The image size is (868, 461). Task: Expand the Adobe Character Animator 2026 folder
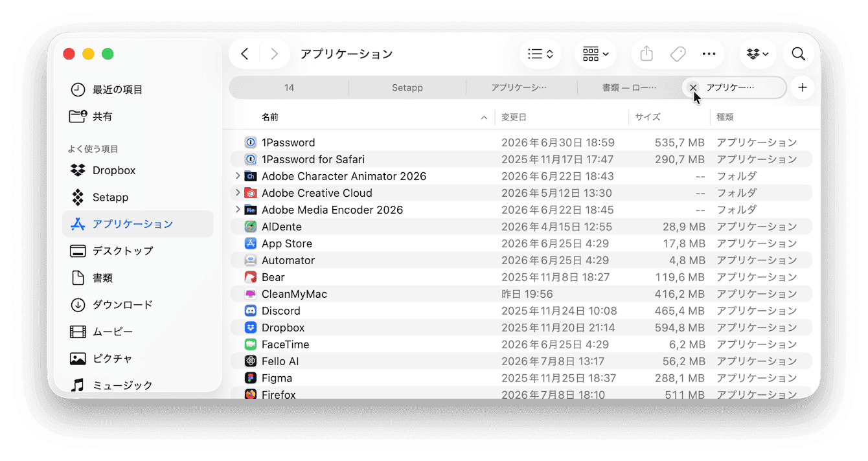238,176
